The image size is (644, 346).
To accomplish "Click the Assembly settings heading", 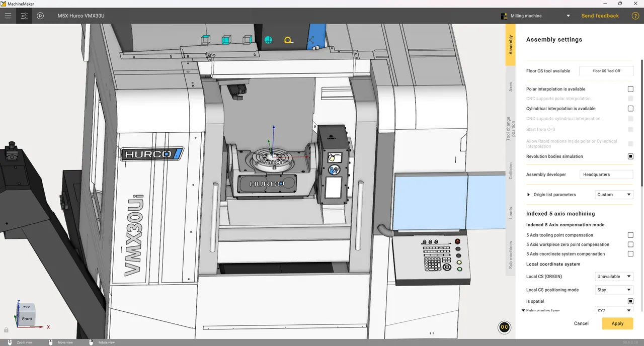I will tap(554, 40).
